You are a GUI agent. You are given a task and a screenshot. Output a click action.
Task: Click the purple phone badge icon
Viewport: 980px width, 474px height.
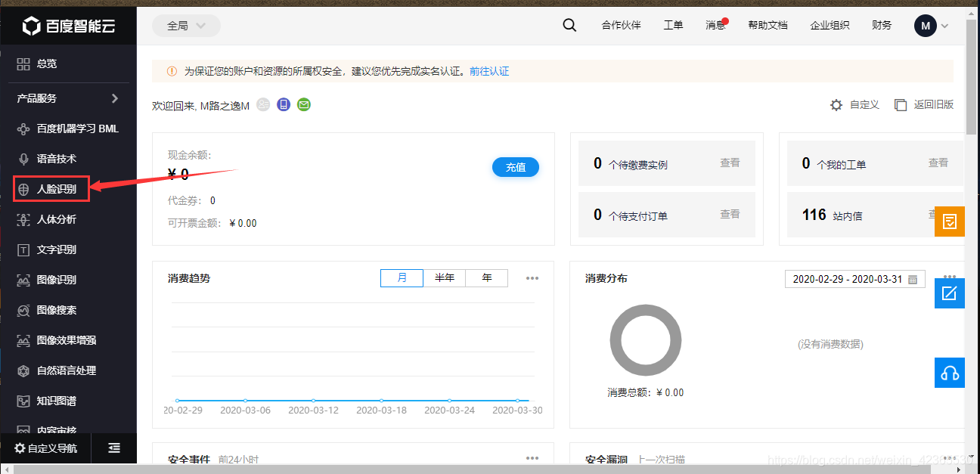tap(284, 105)
